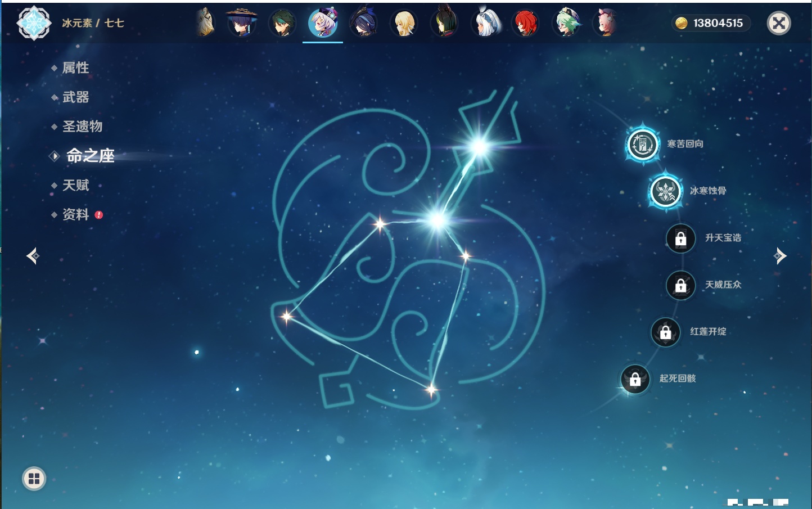The image size is (812, 509).
Task: Click the locked 升天宝诰 constellation node
Action: tap(680, 238)
